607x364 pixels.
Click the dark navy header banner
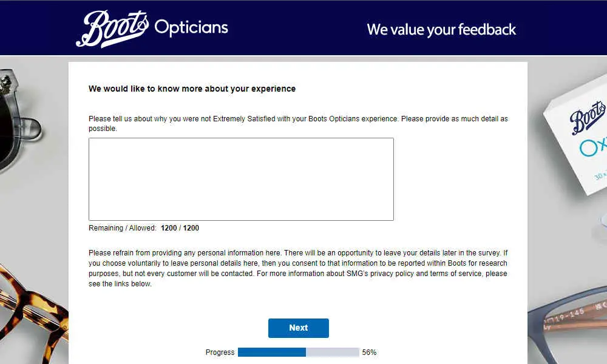[303, 28]
